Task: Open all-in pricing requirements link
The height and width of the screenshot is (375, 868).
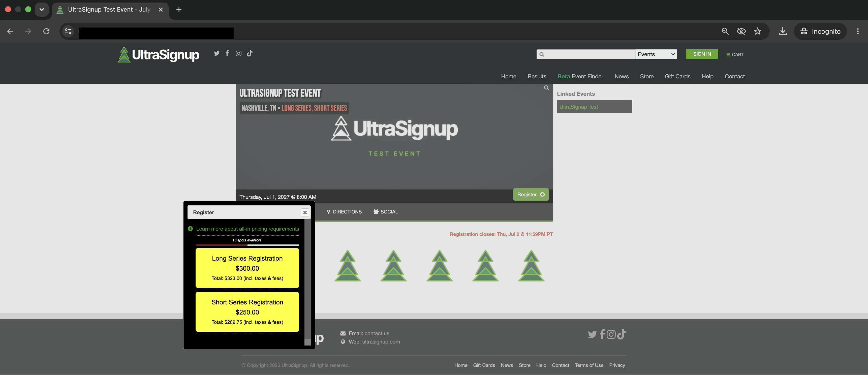Action: (x=247, y=229)
